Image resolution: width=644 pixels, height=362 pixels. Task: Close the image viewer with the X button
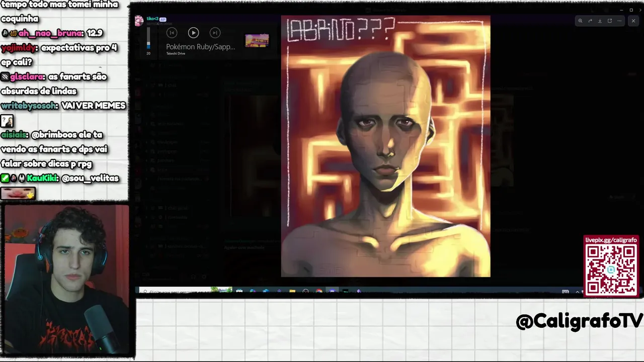[633, 21]
